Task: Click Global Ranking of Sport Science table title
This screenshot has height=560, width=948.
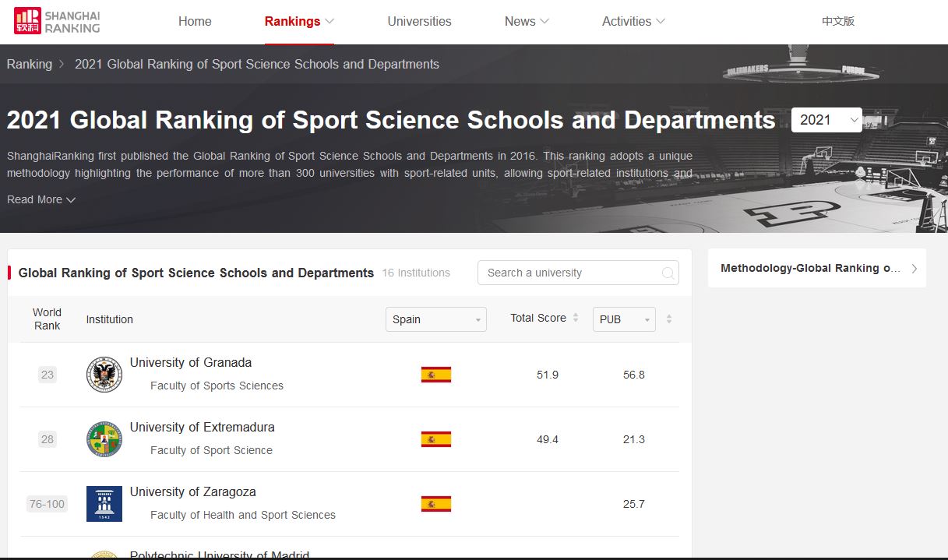Action: click(x=196, y=273)
